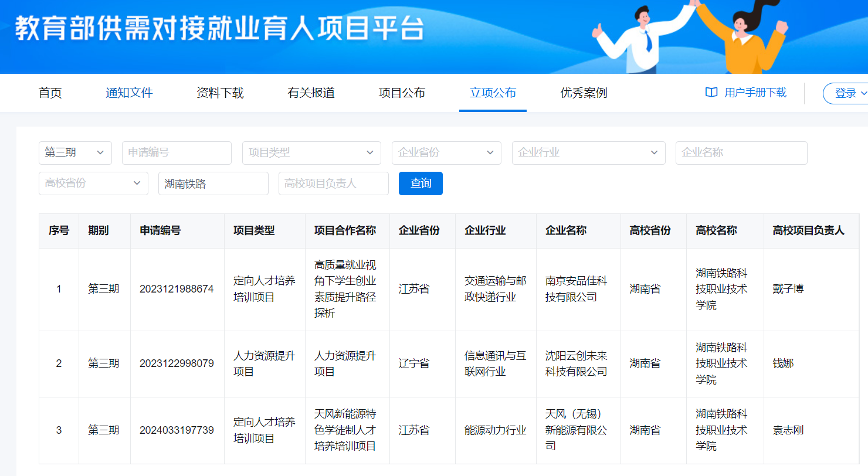Open the 通知文件 tab
Screen dimensions: 868x476
coord(129,93)
